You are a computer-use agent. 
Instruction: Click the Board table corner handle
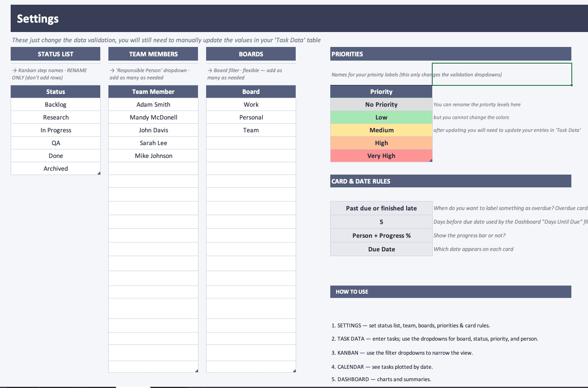294,371
